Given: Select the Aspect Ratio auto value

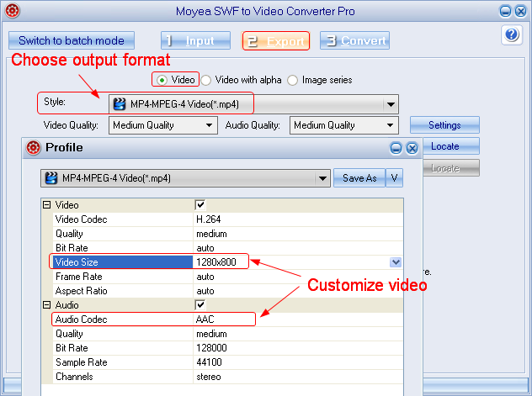Looking at the screenshot, I should 205,291.
